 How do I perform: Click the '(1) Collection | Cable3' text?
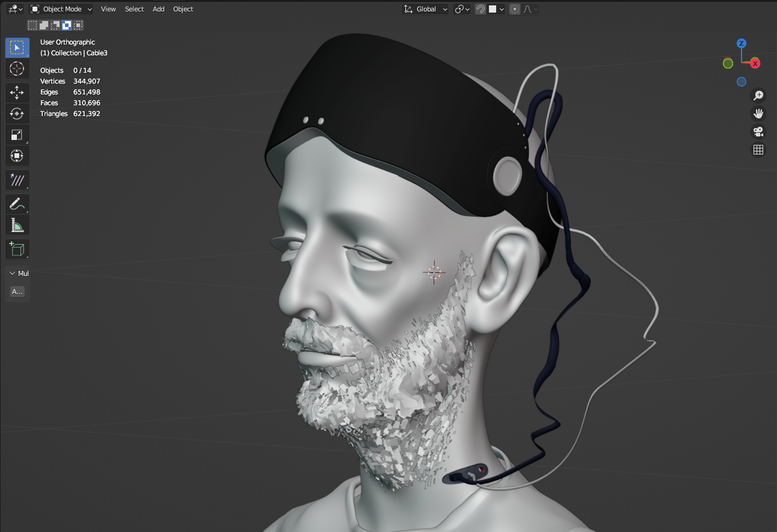click(x=74, y=53)
